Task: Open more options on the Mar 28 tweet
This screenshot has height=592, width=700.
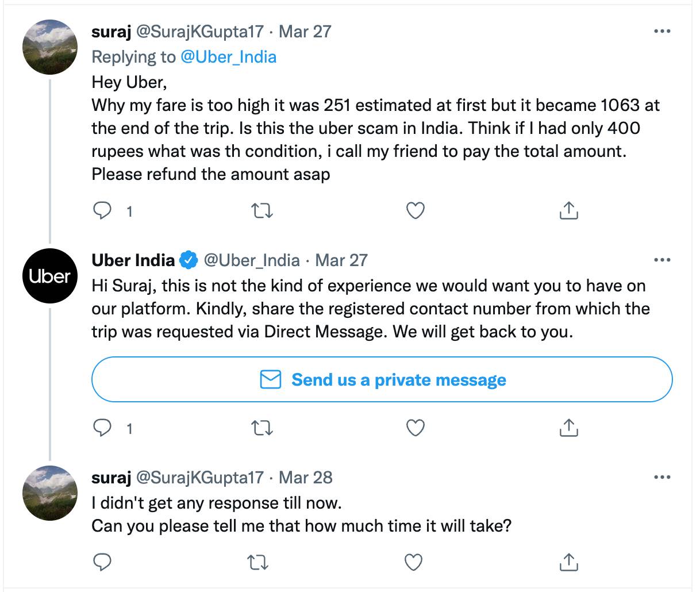Action: coord(662,478)
